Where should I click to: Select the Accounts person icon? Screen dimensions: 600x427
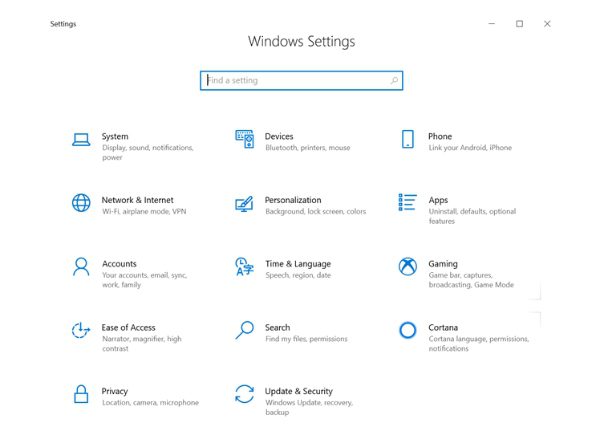click(81, 267)
